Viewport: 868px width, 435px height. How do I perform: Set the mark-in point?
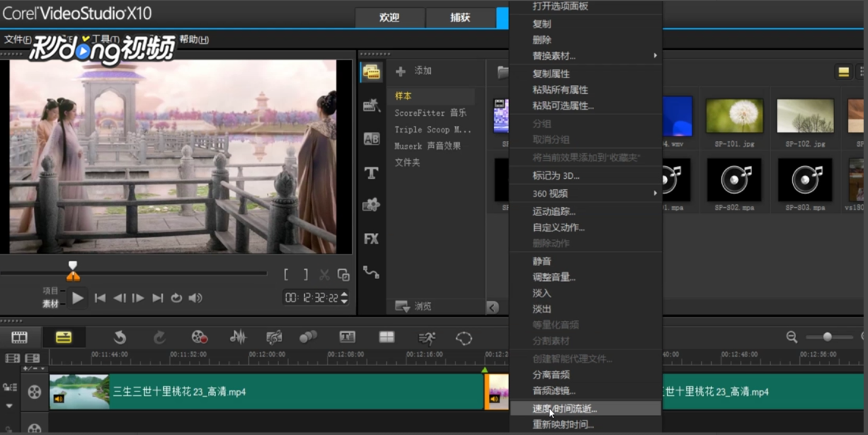pos(286,274)
